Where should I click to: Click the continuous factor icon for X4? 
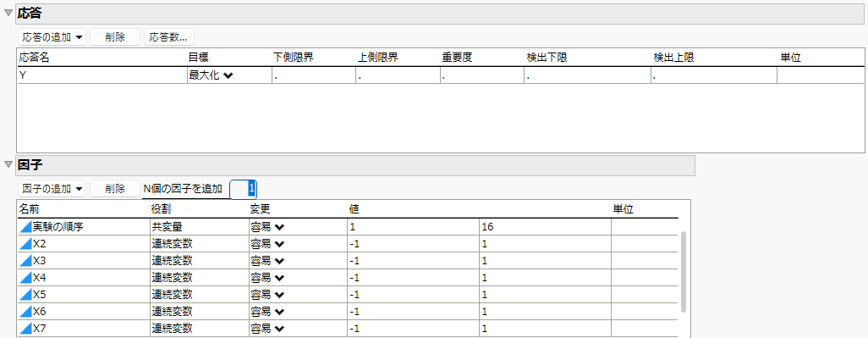pos(25,278)
